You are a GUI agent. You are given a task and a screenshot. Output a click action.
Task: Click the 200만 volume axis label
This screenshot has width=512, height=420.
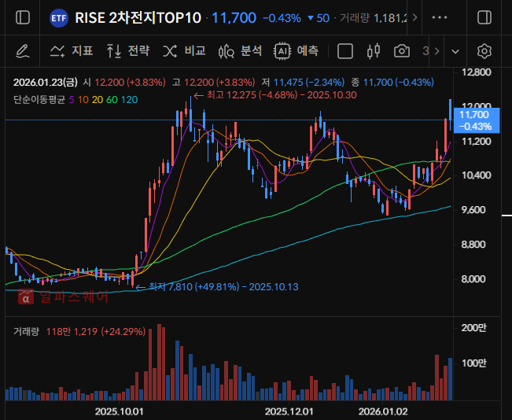coord(473,327)
